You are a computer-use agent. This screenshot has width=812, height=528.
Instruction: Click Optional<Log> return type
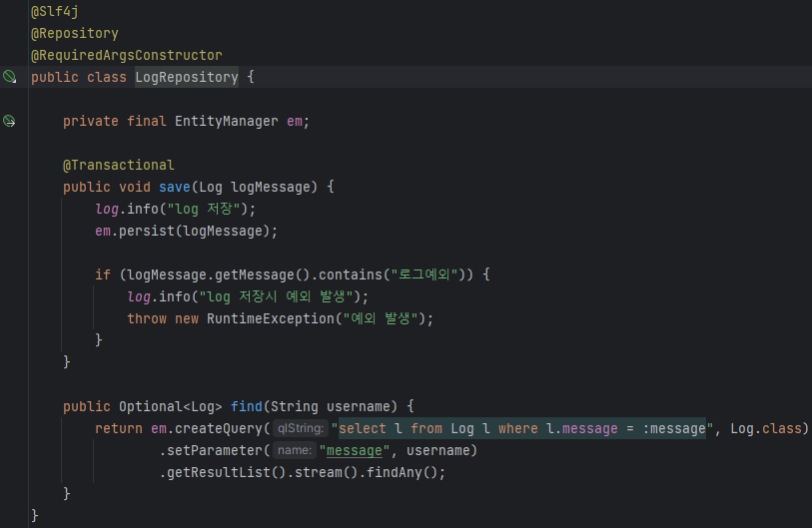(171, 407)
